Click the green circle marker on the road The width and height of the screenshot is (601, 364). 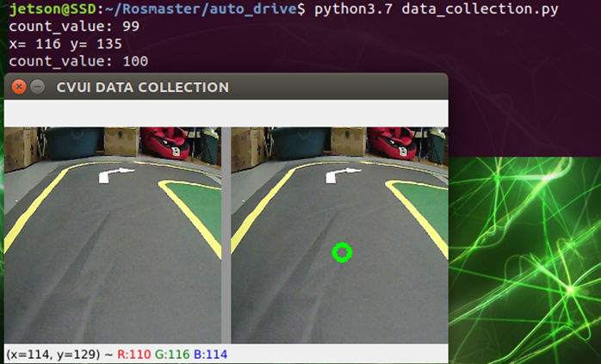[x=342, y=252]
